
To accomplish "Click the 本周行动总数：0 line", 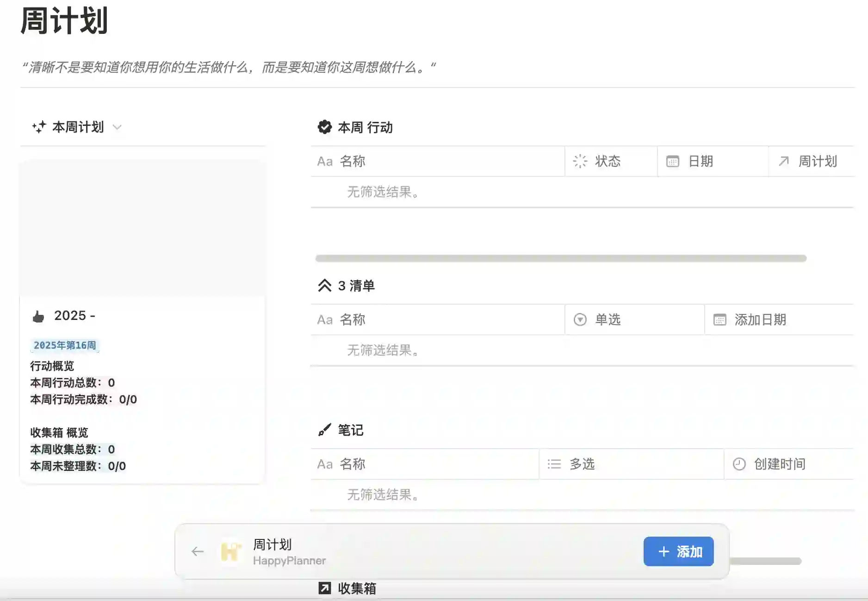I will (73, 382).
